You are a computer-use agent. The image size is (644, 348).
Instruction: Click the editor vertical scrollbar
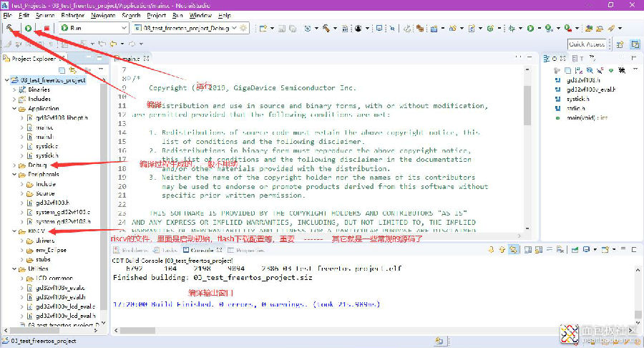pos(527,143)
